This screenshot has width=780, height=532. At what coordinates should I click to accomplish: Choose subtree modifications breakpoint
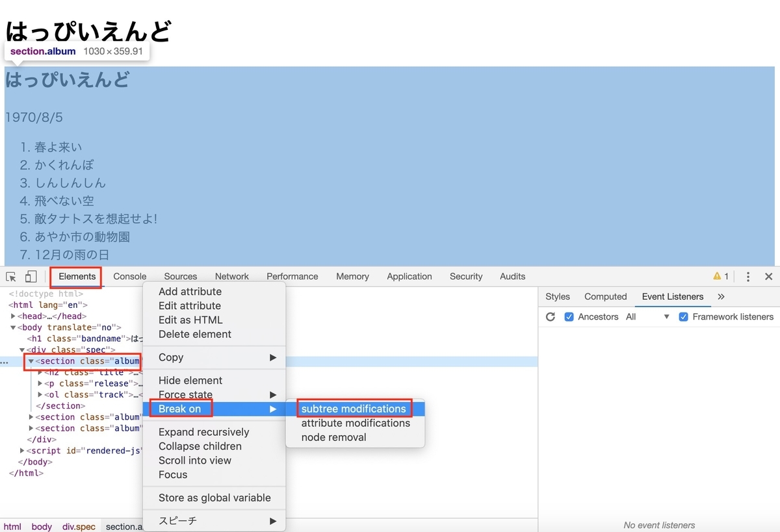[356, 409]
